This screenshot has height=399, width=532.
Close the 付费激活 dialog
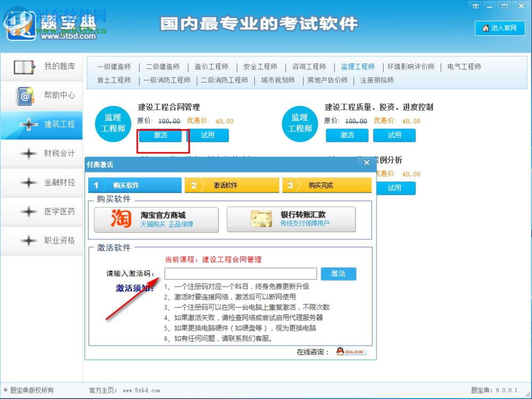click(x=366, y=163)
